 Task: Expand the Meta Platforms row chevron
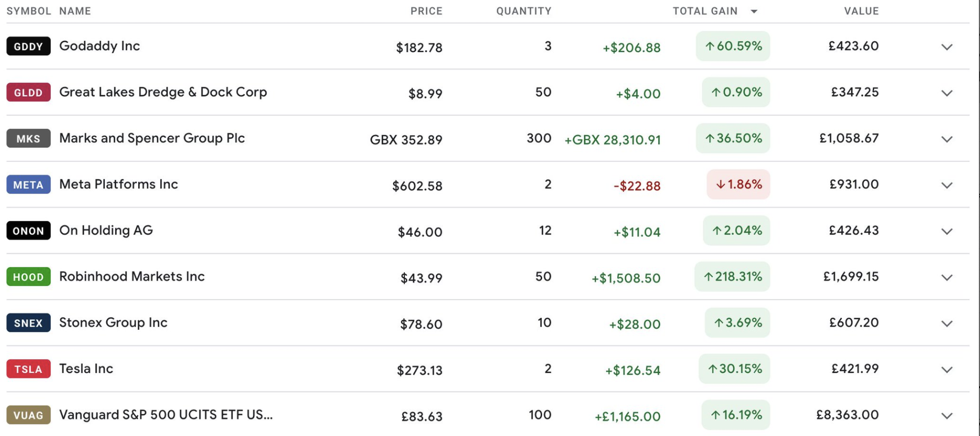[x=946, y=185]
